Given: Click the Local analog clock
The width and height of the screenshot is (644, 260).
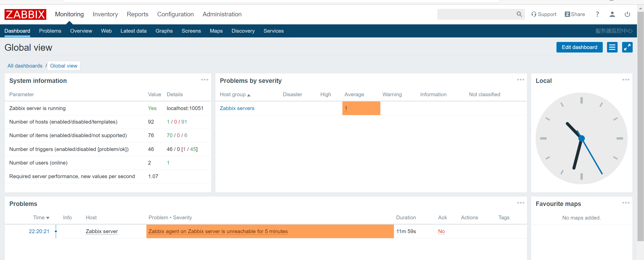Looking at the screenshot, I should (x=582, y=138).
